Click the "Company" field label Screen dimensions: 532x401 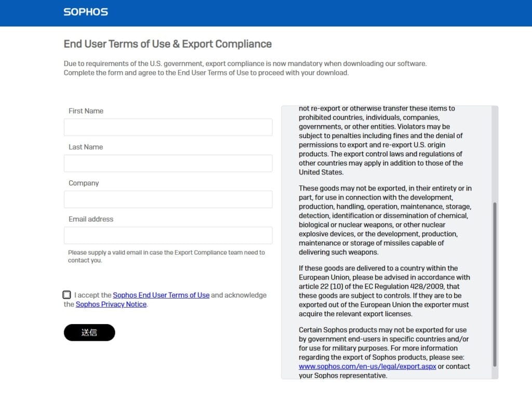tap(84, 183)
